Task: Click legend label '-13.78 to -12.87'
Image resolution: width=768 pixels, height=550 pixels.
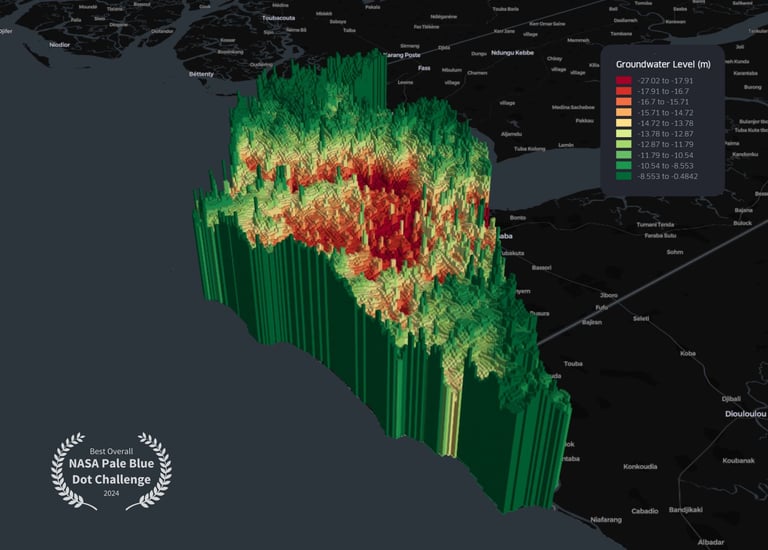Action: [665, 134]
